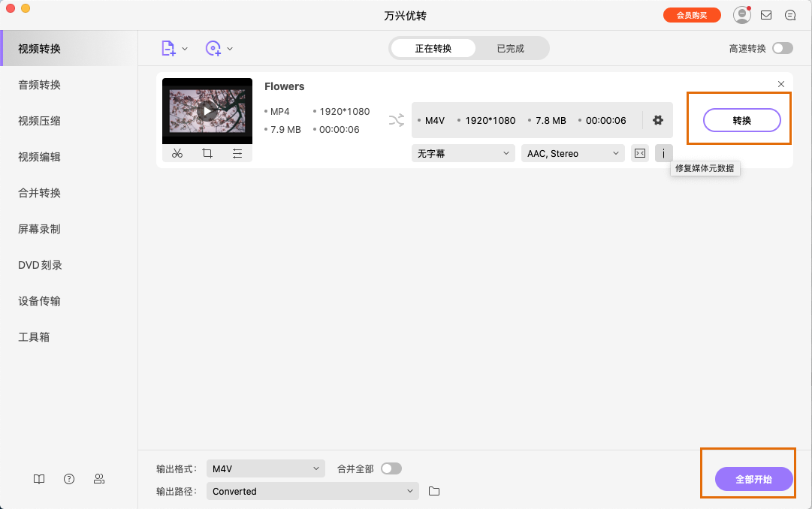Viewport: 812px width, 509px height.
Task: Click the add media file icon
Action: pos(167,47)
